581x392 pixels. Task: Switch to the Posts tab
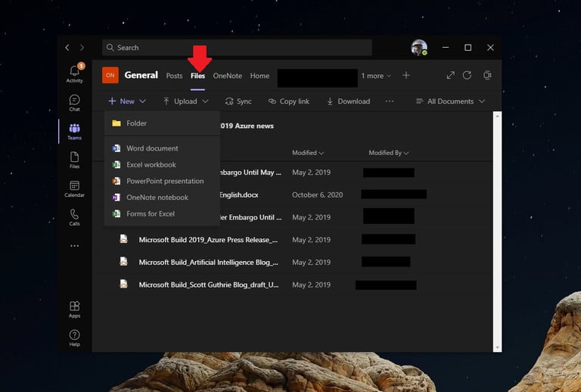click(x=174, y=76)
